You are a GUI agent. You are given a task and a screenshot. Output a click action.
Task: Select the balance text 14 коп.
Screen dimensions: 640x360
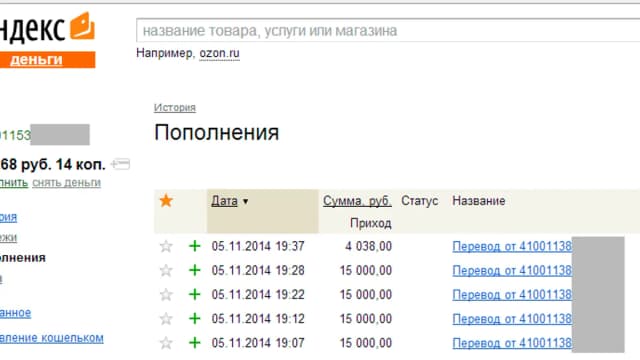80,164
